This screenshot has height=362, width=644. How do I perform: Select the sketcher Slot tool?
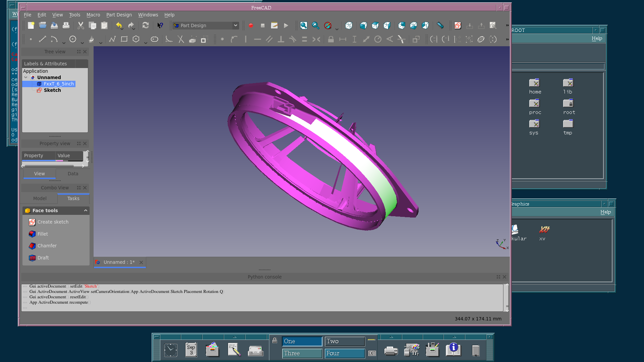point(154,39)
